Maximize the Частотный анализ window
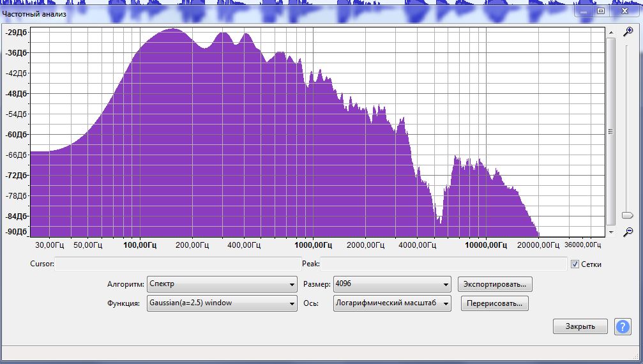 601,11
